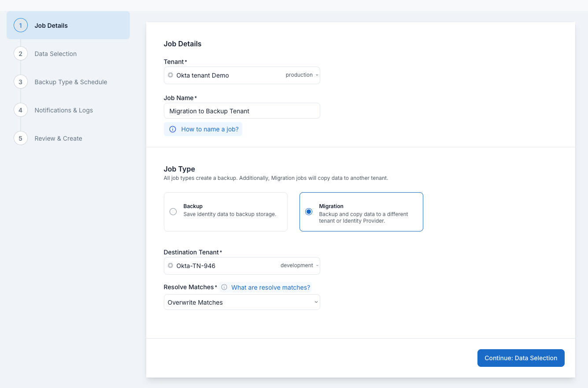
Task: Click the step 3 circle in the sidebar
Action: click(20, 82)
